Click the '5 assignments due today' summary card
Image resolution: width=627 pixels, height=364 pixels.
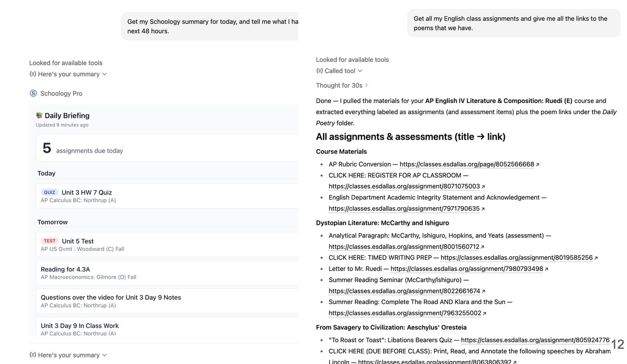pos(167,148)
